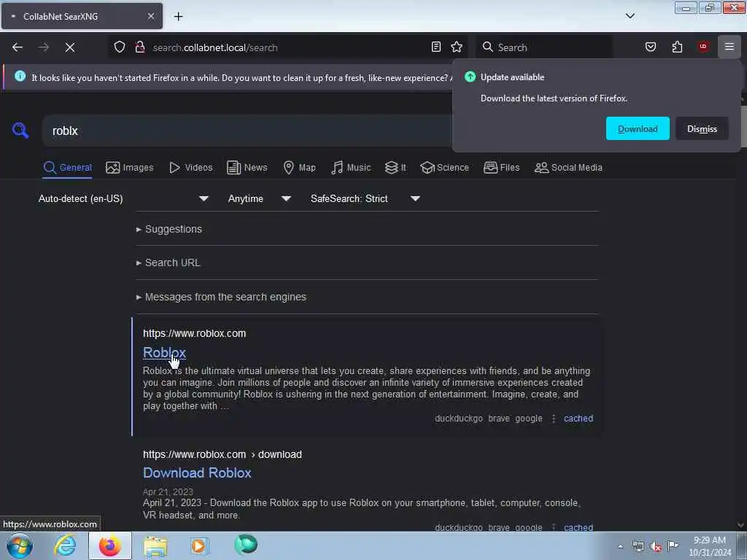The image size is (747, 560).
Task: Switch to Files category
Action: [x=501, y=168]
